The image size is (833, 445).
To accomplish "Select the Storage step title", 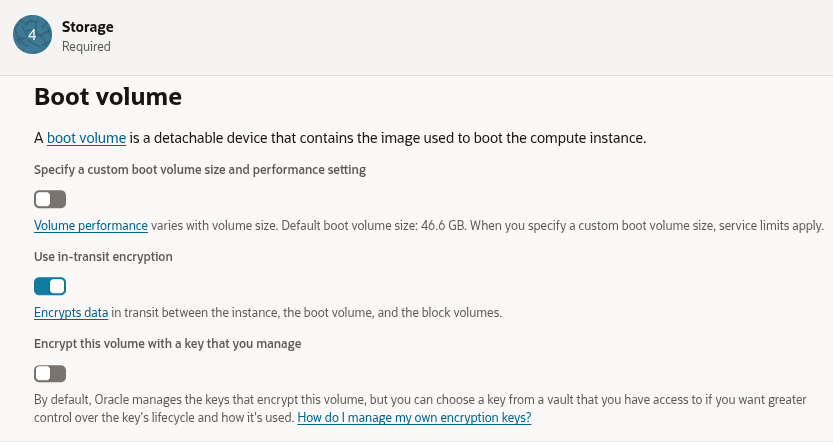I will (x=87, y=27).
